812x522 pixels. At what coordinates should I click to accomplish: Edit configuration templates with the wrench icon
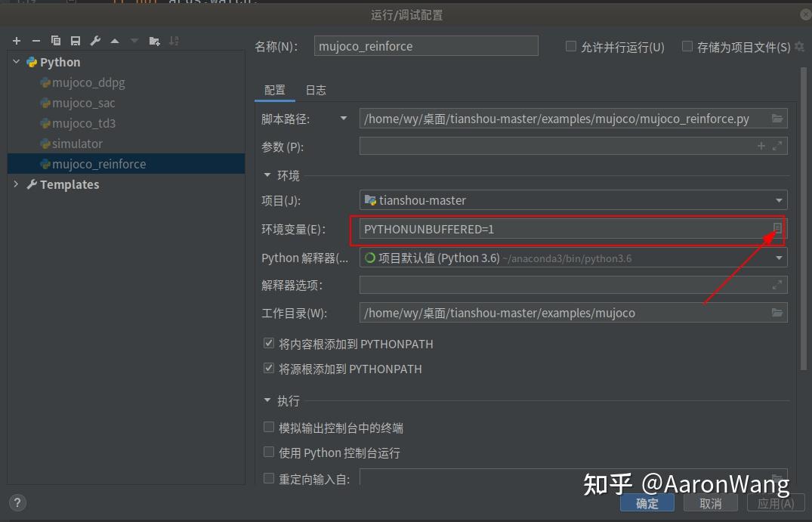[95, 40]
